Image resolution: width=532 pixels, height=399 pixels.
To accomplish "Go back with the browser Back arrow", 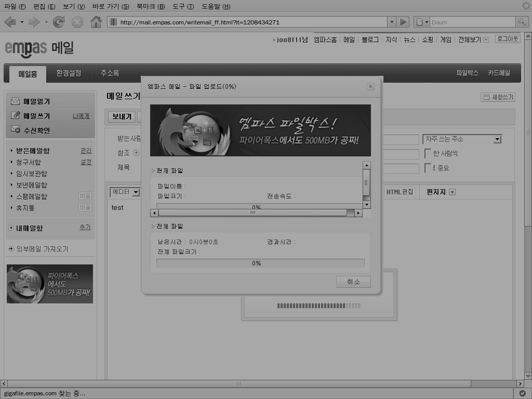I will [10, 22].
